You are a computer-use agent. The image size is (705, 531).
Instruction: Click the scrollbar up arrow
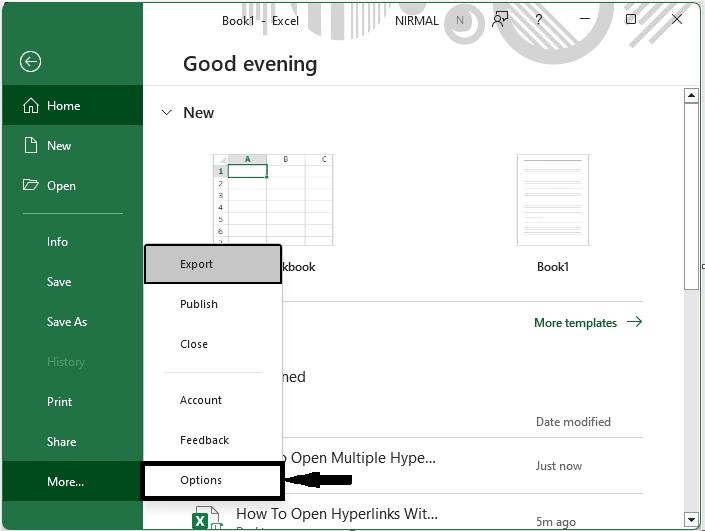pos(691,95)
